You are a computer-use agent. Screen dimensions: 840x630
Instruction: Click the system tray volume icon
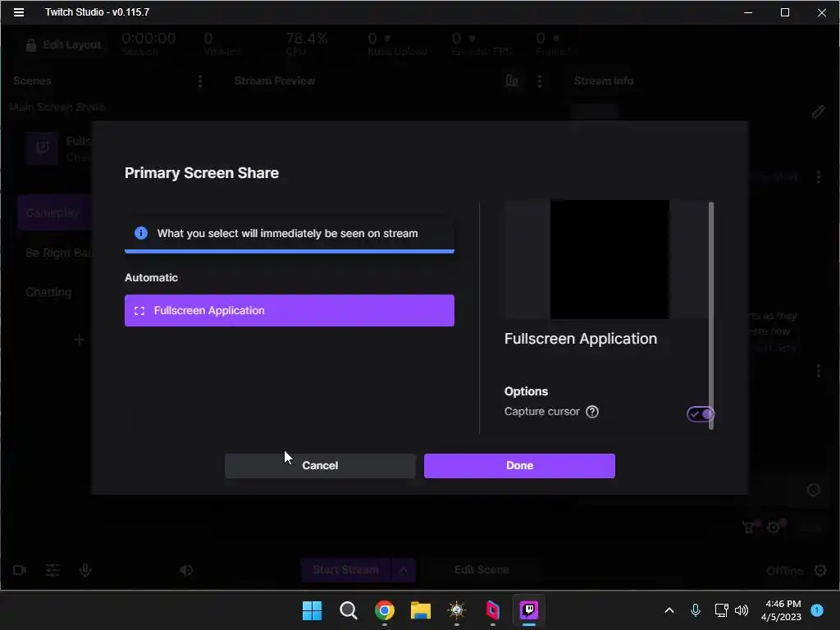(742, 610)
